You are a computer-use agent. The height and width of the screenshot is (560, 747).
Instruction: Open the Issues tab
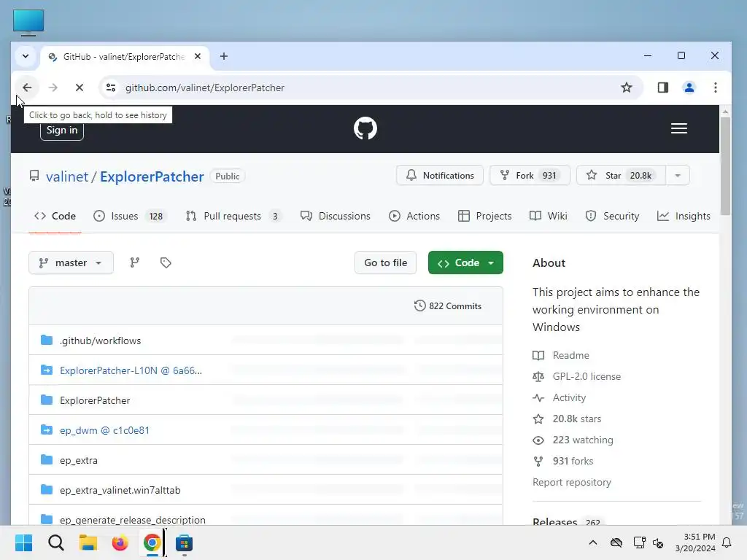[130, 216]
